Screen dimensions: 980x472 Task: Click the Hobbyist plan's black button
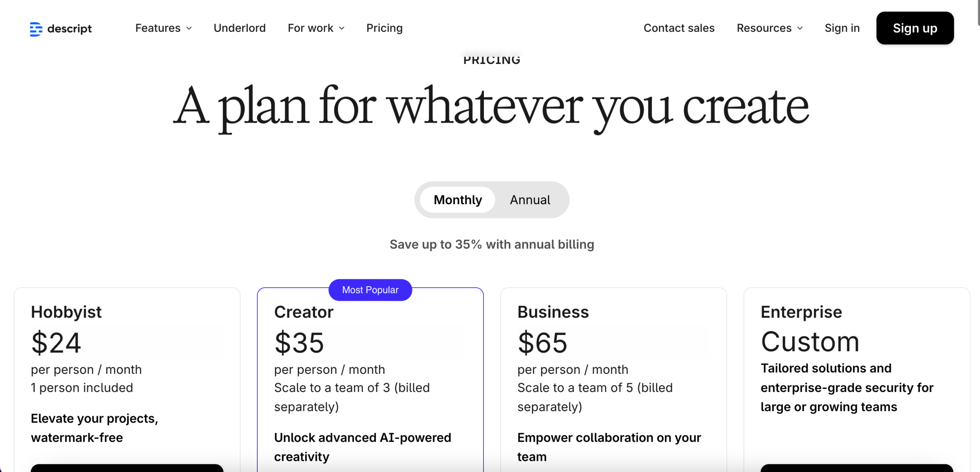coord(127,468)
